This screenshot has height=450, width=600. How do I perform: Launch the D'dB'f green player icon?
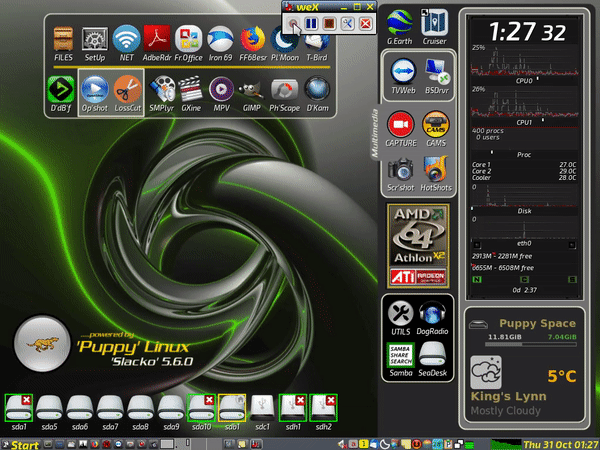61,90
